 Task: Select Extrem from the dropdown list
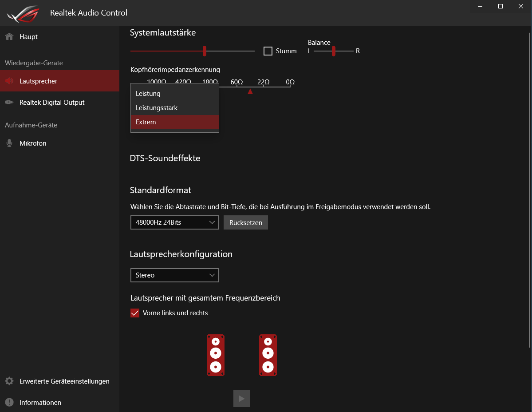click(x=175, y=122)
